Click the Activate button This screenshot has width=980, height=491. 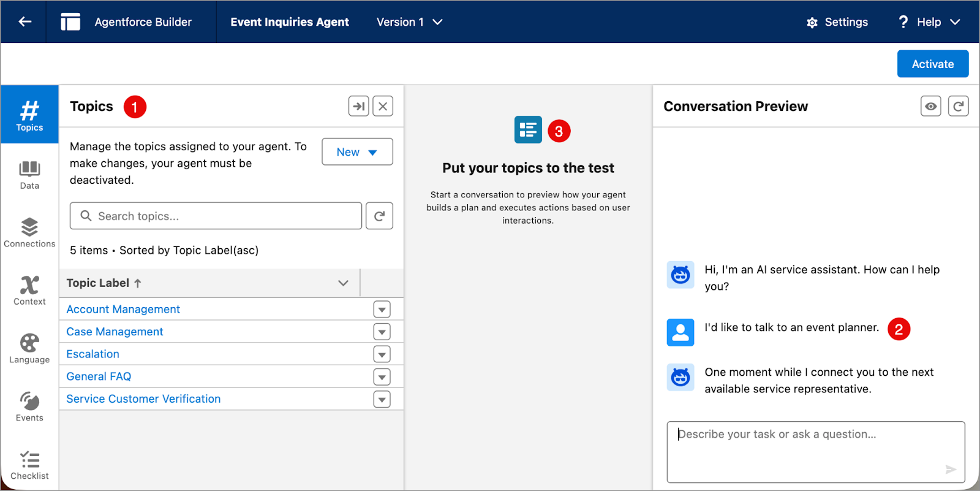coord(932,64)
